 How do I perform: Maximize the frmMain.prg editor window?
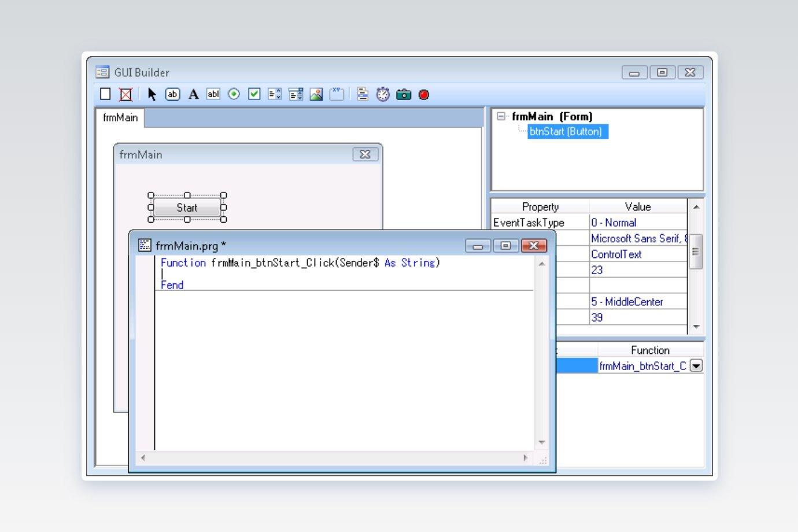pyautogui.click(x=505, y=246)
